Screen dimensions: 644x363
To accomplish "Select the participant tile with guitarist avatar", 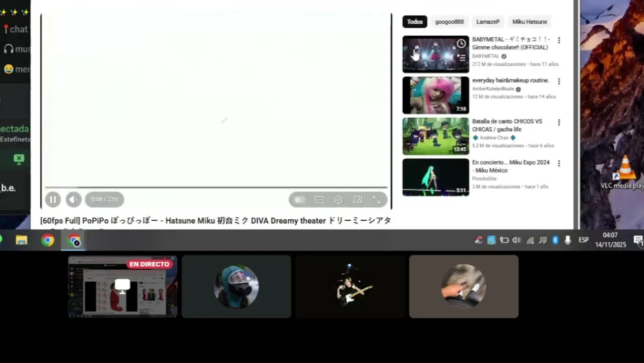I will coord(350,286).
